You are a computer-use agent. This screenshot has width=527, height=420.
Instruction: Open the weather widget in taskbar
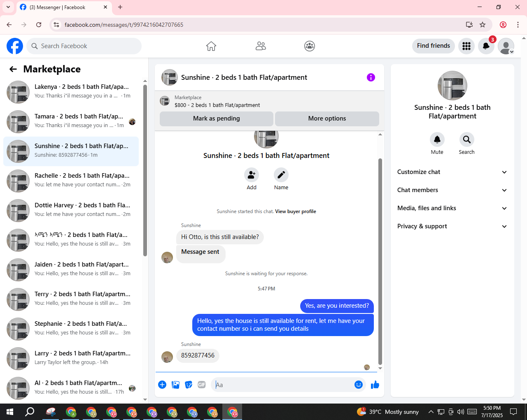[388, 412]
